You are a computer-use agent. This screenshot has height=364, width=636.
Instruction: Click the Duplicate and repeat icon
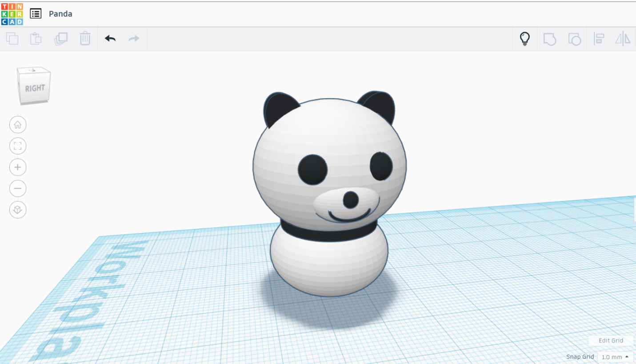tap(60, 39)
